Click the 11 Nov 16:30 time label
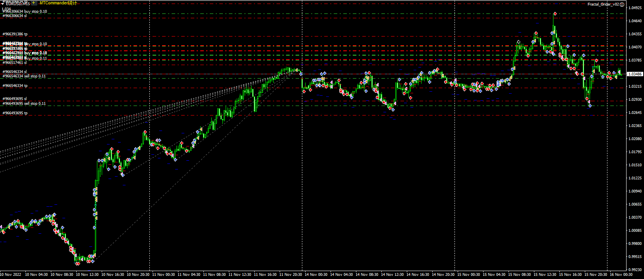This screenshot has width=644, height=279. [265, 275]
